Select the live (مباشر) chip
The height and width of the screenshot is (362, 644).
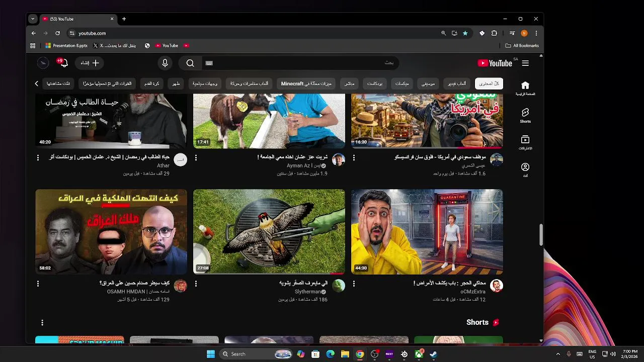point(349,83)
